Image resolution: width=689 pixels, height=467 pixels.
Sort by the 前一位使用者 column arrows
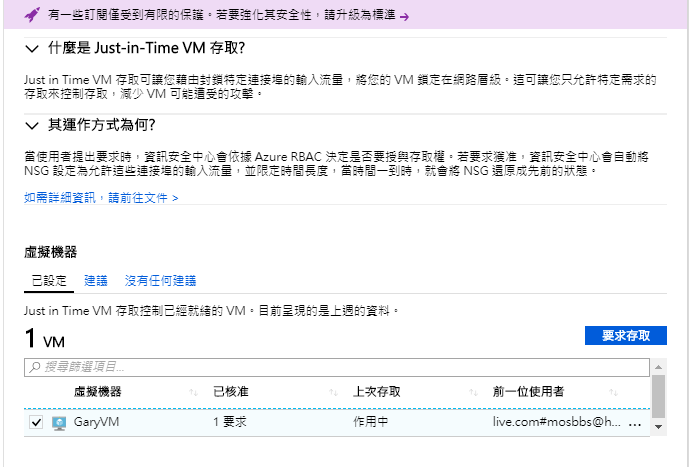613,392
